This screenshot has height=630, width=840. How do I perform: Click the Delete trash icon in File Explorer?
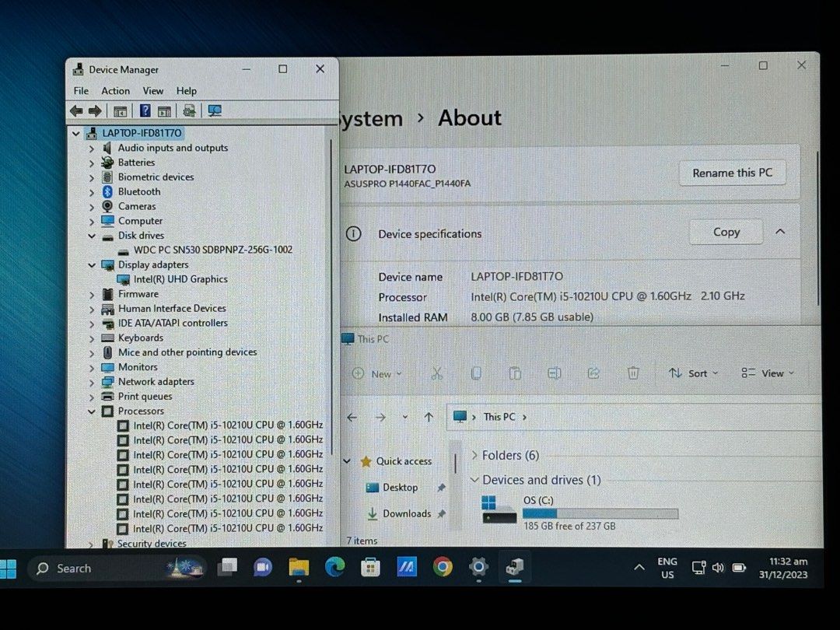click(633, 373)
